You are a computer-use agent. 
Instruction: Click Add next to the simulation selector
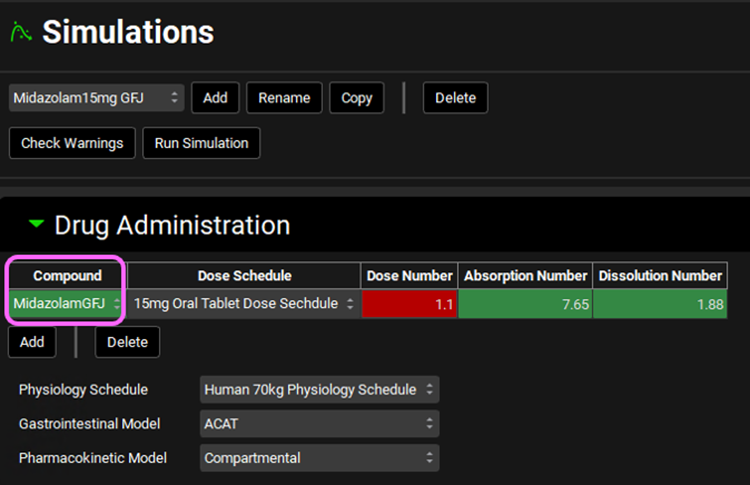click(215, 98)
